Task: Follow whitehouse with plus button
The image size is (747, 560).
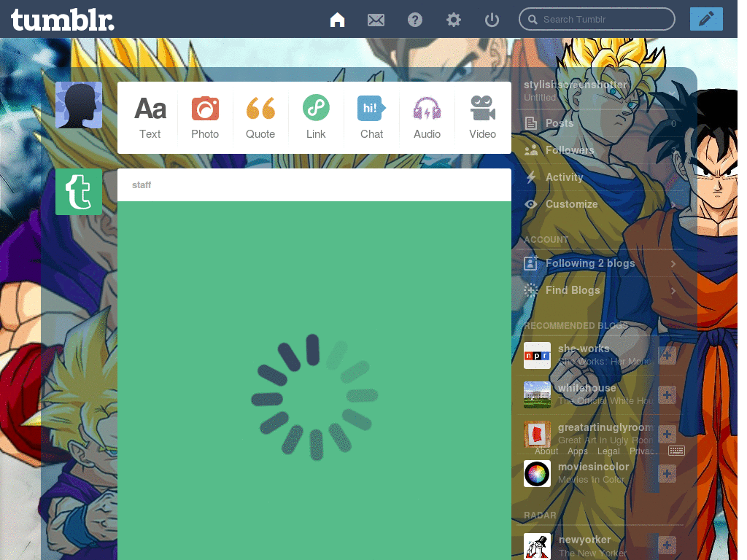Action: click(x=667, y=394)
